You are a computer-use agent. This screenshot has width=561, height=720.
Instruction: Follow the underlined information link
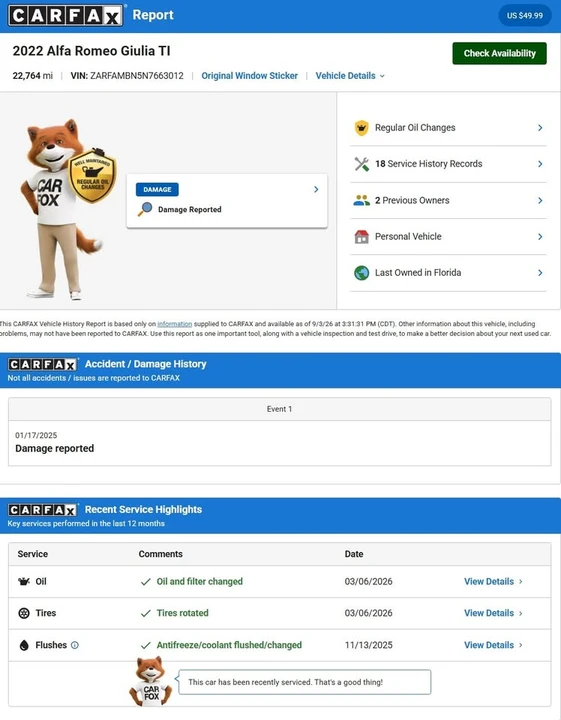click(174, 324)
